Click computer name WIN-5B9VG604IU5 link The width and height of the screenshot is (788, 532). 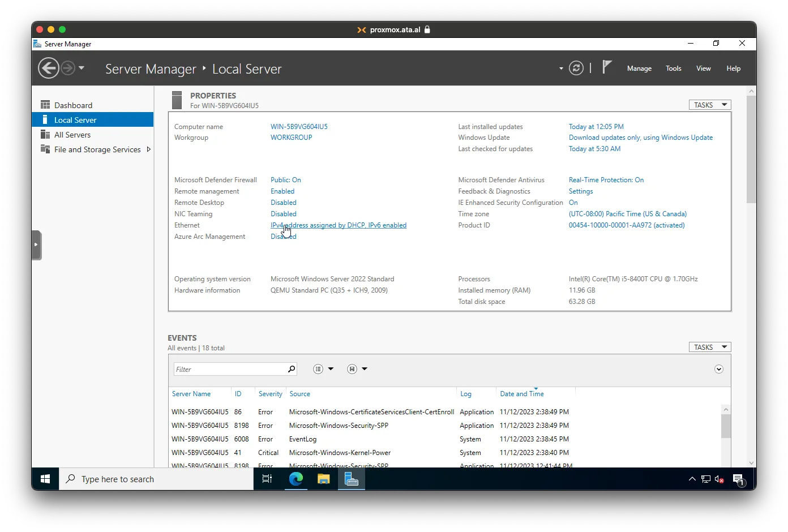(x=299, y=127)
